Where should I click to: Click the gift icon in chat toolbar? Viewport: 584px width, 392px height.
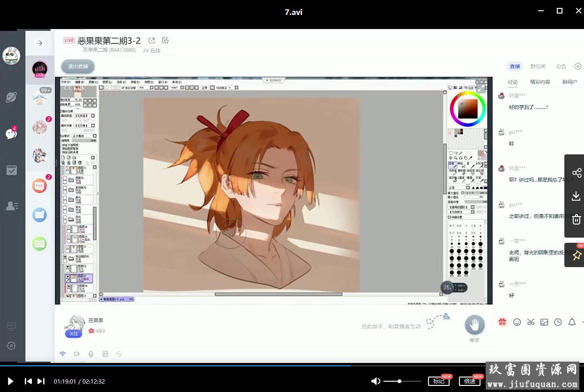click(502, 322)
